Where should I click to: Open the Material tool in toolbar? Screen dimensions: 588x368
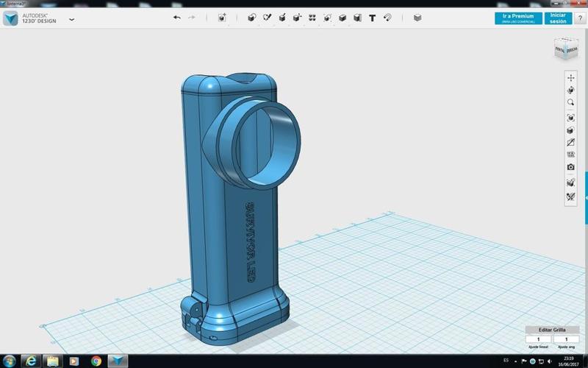click(x=417, y=18)
